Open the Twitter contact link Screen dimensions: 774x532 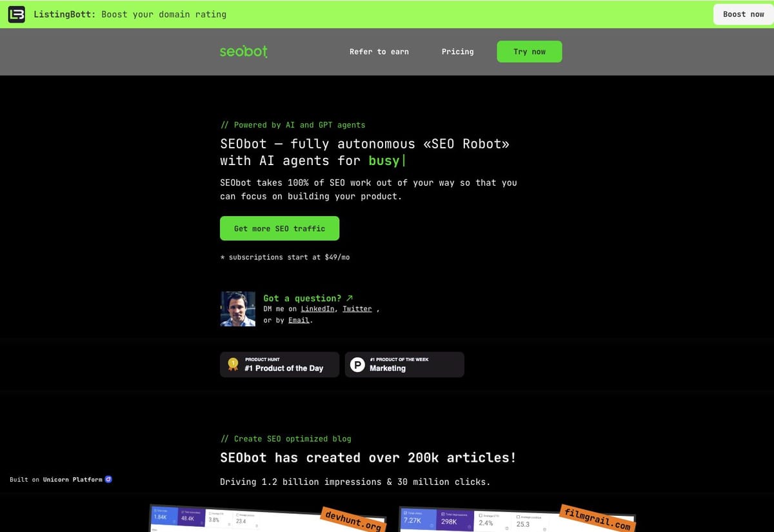(x=357, y=309)
